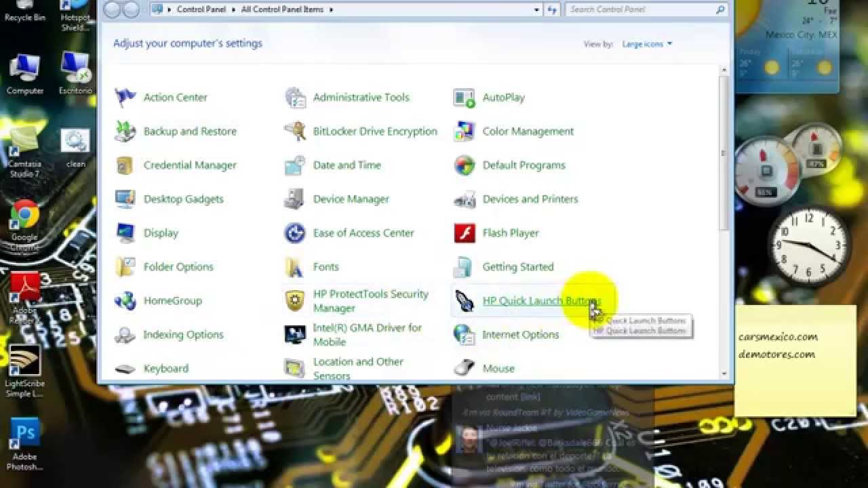Click the Default Programs link

coord(524,165)
